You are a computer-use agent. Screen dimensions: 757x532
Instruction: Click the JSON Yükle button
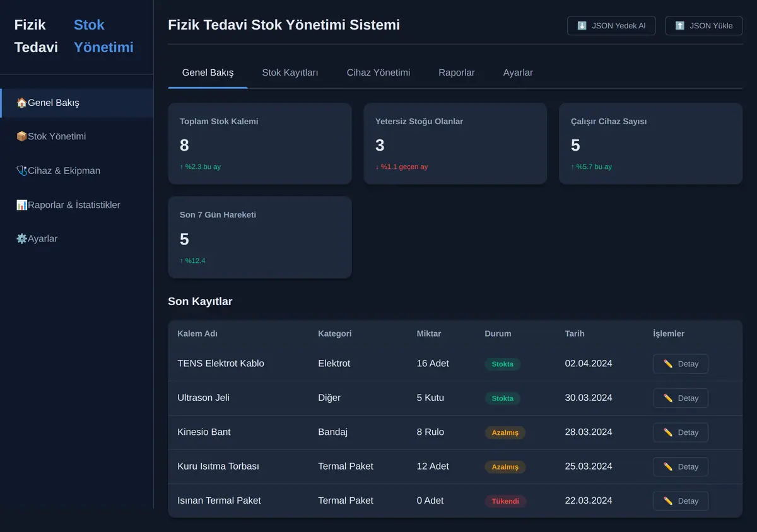pyautogui.click(x=704, y=26)
